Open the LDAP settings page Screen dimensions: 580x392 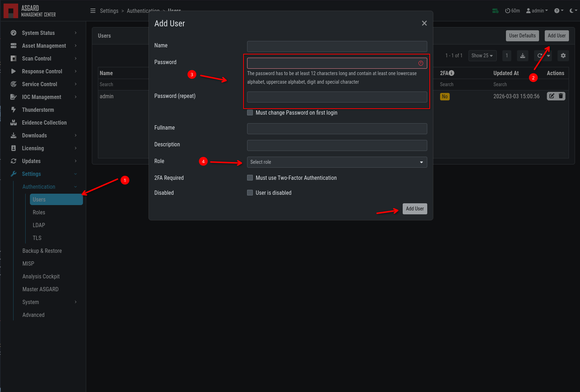(39, 225)
